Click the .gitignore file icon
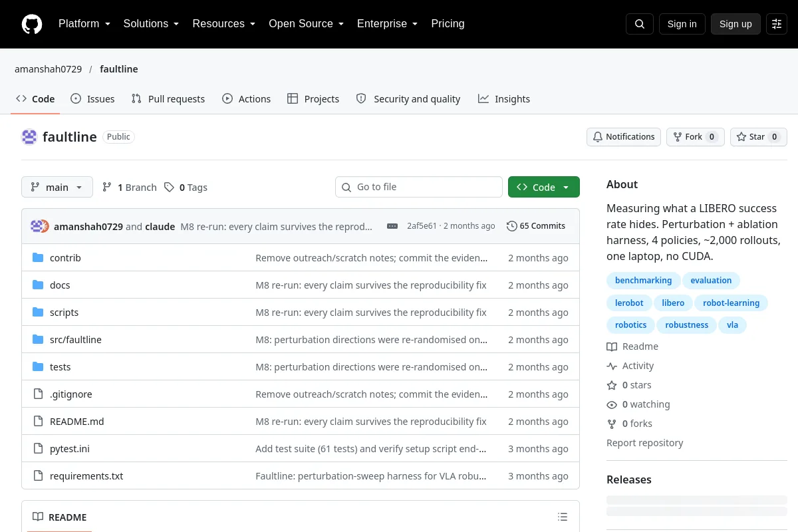The height and width of the screenshot is (532, 798). coord(38,394)
